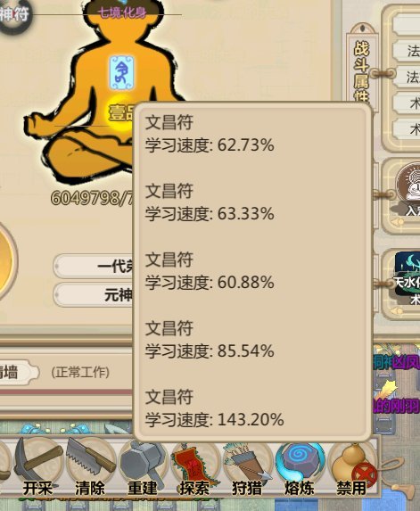Choose the 重建 hammer rebuild tool
Image resolution: width=420 pixels, height=511 pixels.
[143, 467]
